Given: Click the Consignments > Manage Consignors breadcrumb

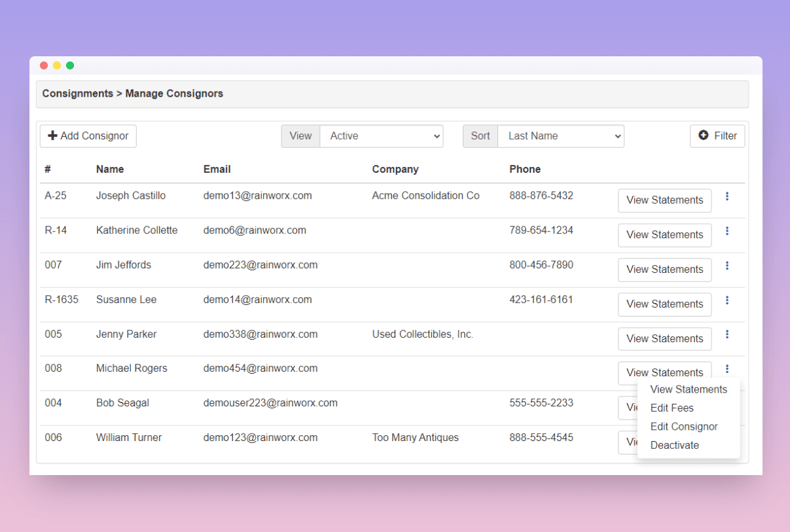Looking at the screenshot, I should pyautogui.click(x=133, y=94).
